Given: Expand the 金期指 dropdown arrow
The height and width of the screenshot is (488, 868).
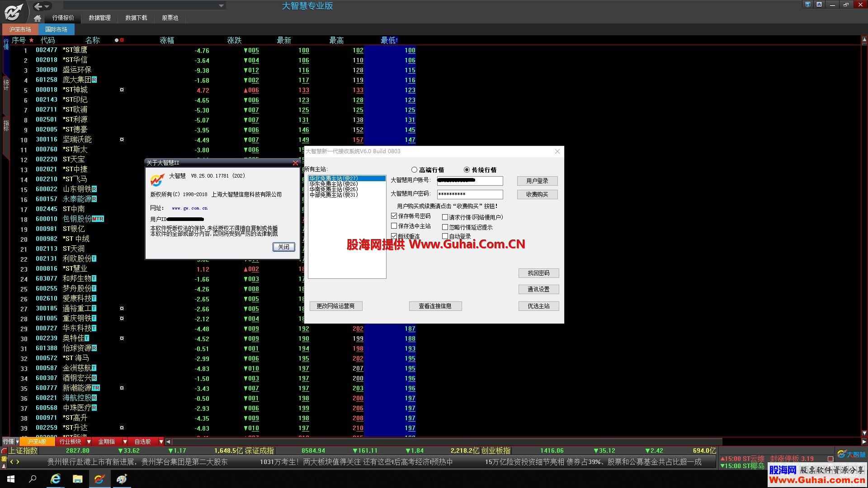Looking at the screenshot, I should [x=125, y=441].
